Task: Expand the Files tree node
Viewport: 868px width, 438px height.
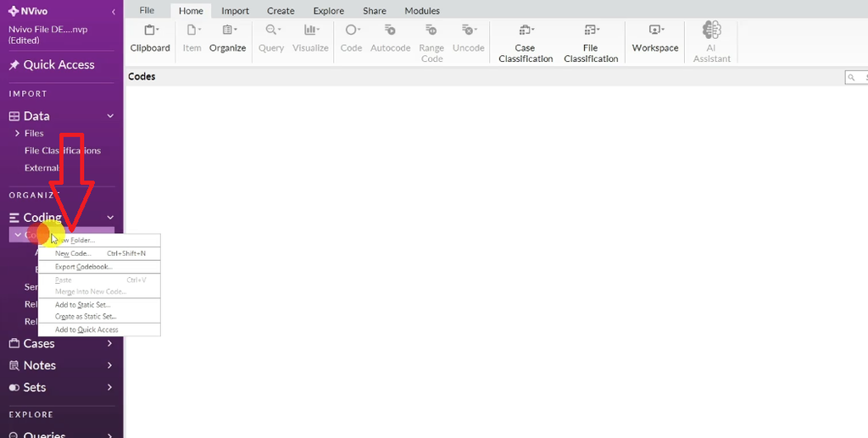Action: pos(18,133)
